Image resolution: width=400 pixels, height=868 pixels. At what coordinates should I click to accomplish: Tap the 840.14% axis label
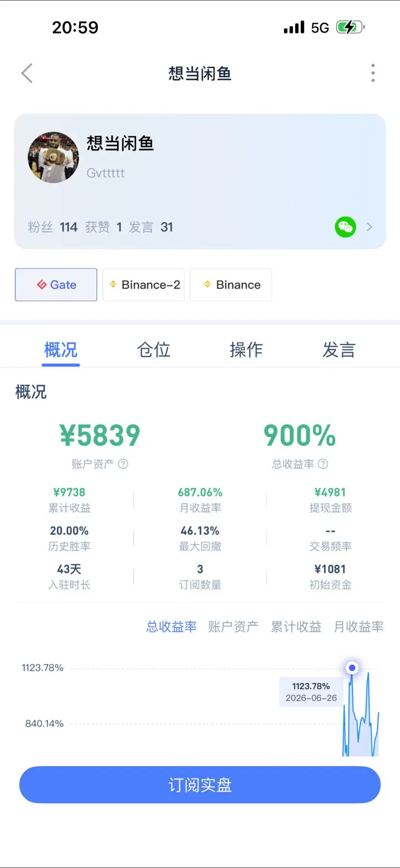44,724
